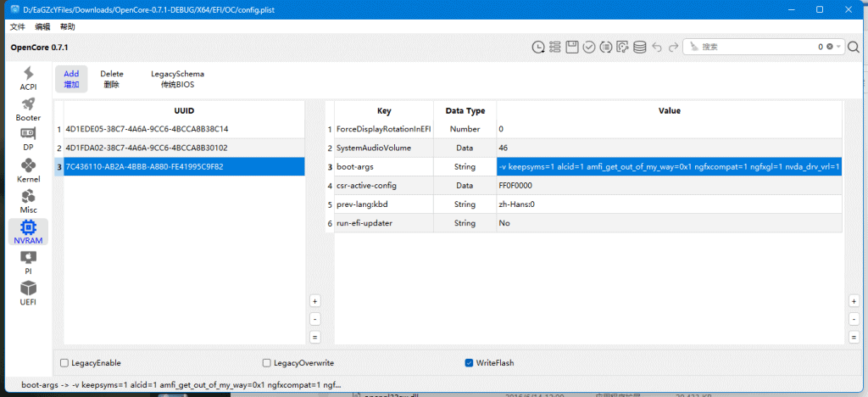The image size is (868, 397).
Task: Open the UEFI section in sidebar
Action: 28,292
